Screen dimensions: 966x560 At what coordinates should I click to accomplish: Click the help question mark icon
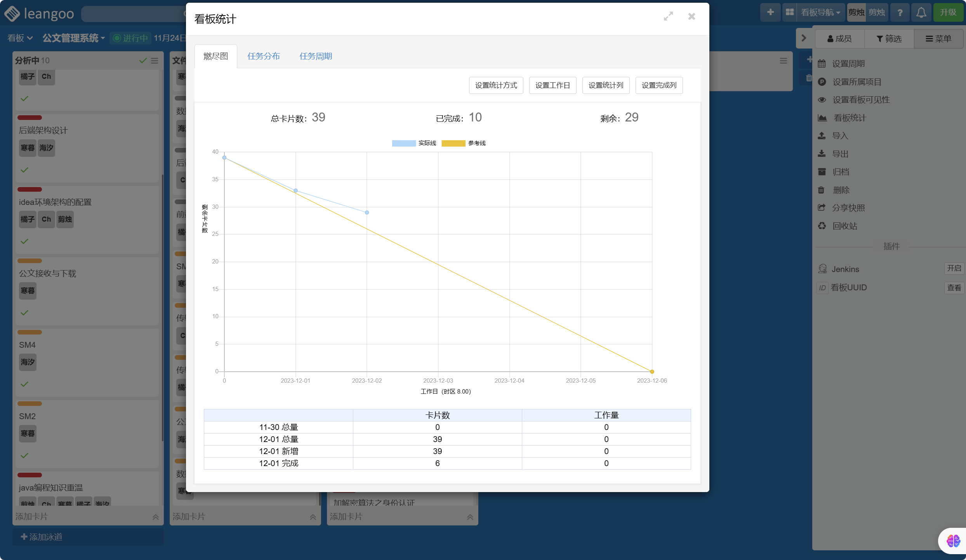tap(900, 13)
